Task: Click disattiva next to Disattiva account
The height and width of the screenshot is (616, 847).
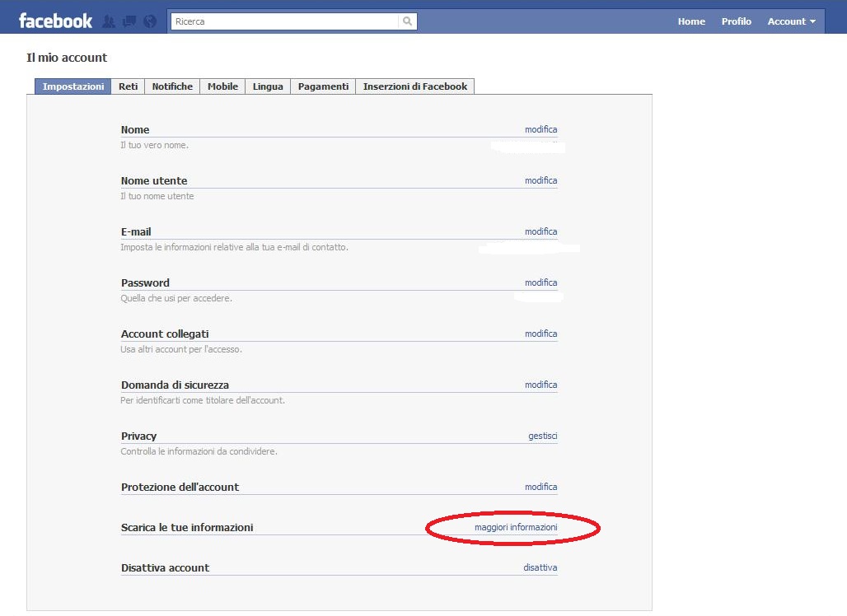Action: tap(540, 567)
